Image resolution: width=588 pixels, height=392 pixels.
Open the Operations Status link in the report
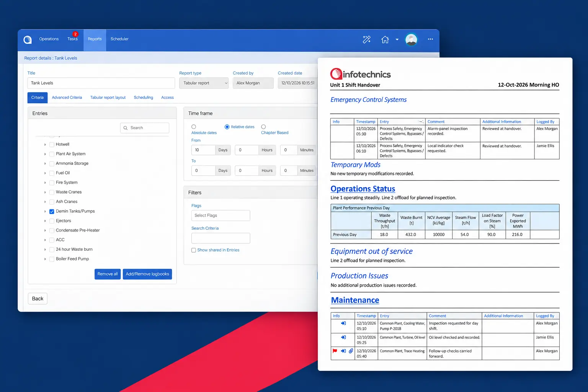point(363,189)
